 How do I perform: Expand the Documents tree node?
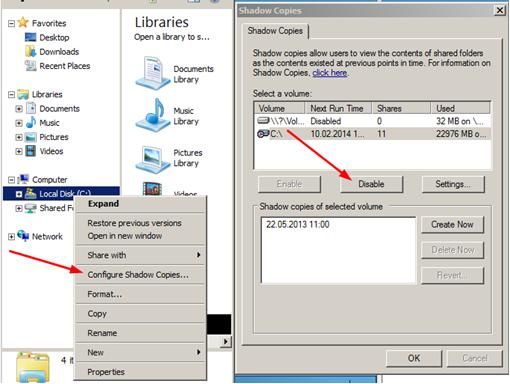[19, 109]
